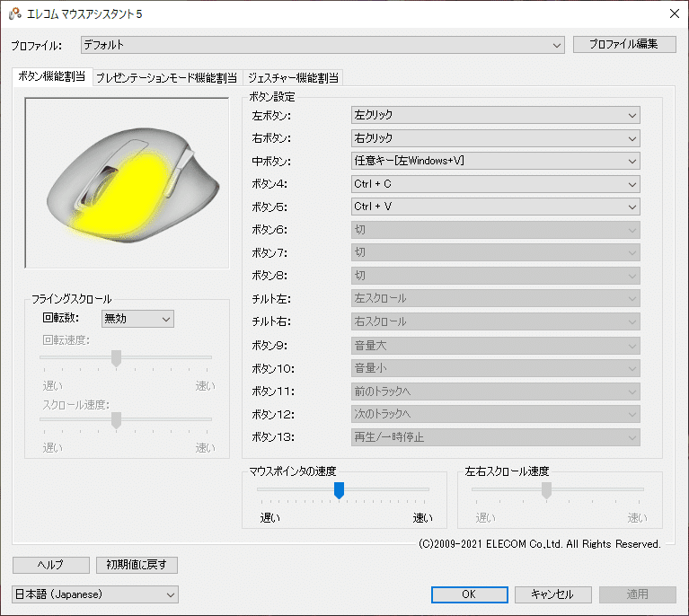
Task: Confirm settings with the OK button
Action: tap(469, 594)
